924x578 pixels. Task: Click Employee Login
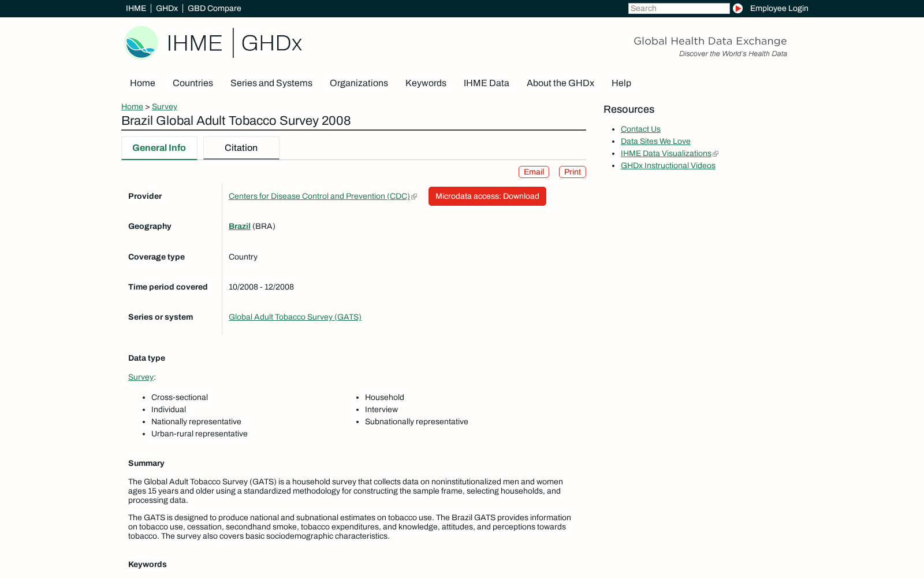click(779, 9)
